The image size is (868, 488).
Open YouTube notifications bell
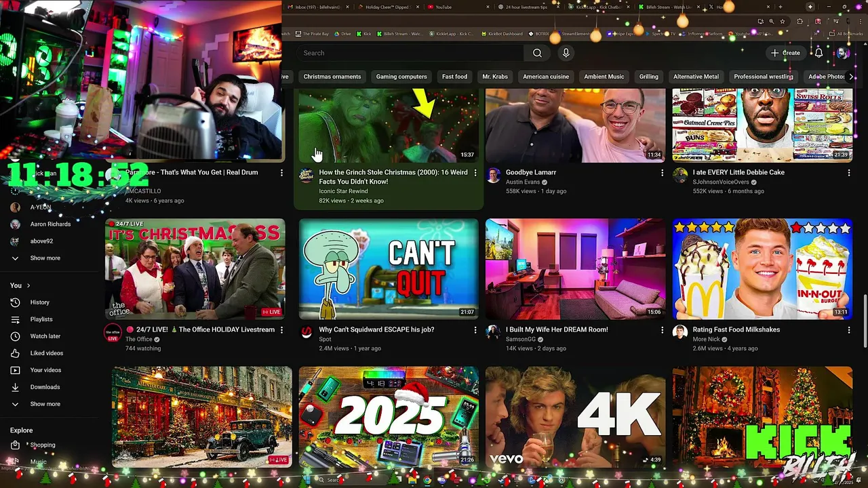(x=818, y=53)
